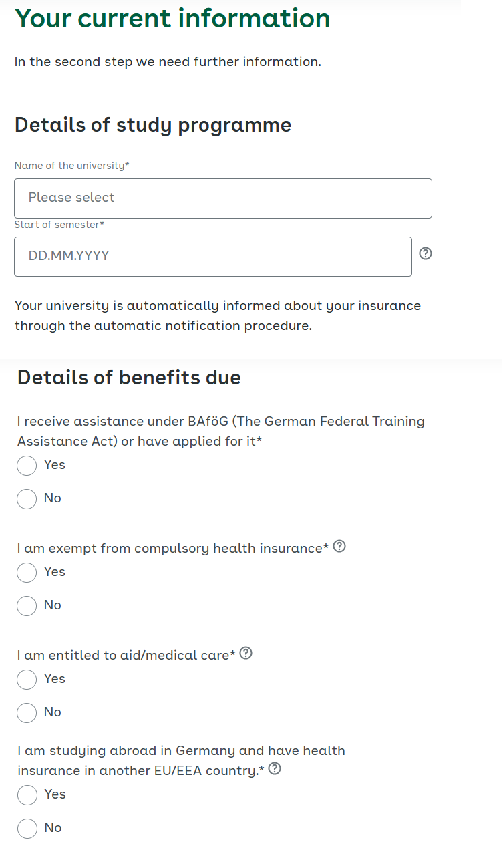
Task: Select Yes for BAföG assistance
Action: pos(27,466)
